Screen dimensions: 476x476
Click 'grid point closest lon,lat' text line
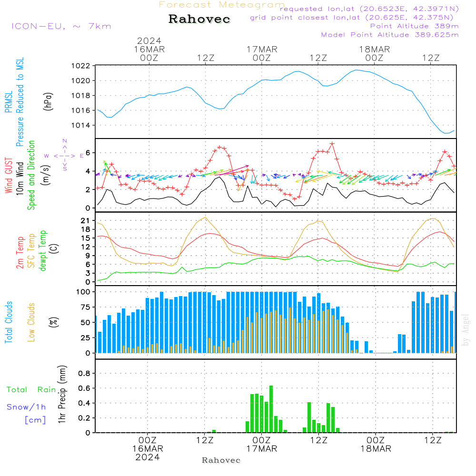(352, 18)
